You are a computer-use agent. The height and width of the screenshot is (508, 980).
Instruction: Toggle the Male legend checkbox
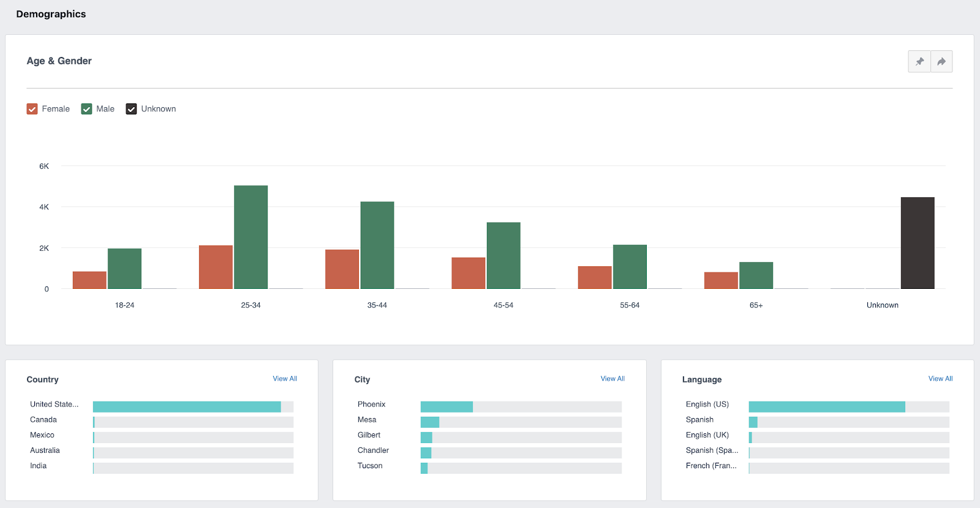(86, 109)
